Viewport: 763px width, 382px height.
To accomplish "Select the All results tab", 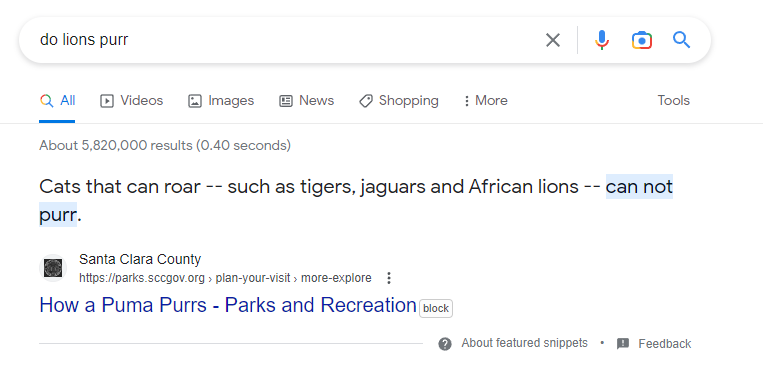I will coord(57,101).
